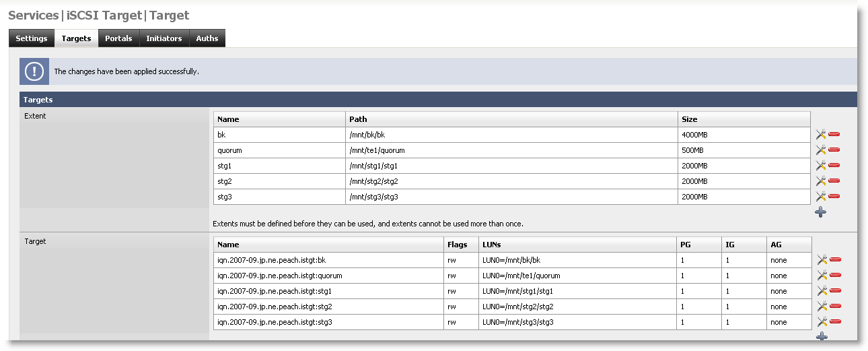
Task: Edit target iqn...istgt:quorum
Action: coord(822,276)
